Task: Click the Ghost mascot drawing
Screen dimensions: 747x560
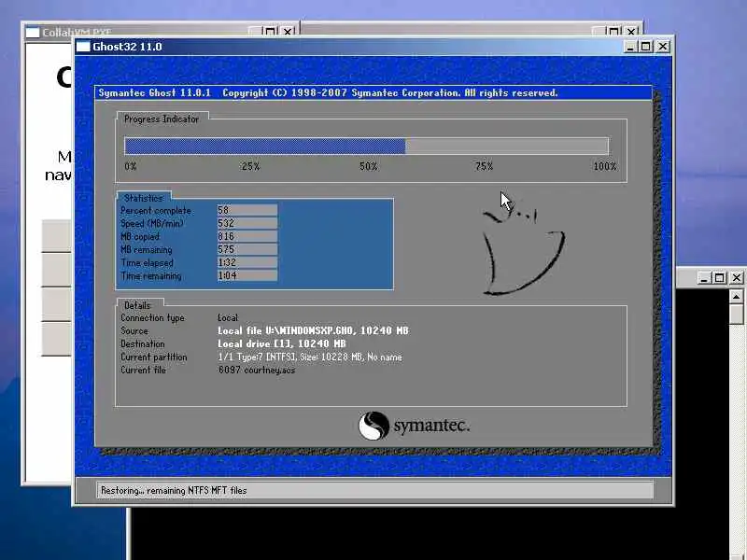Action: (x=523, y=251)
